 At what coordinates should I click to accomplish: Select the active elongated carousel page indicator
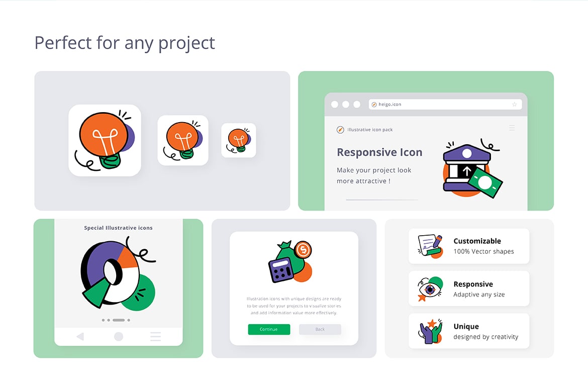point(119,320)
